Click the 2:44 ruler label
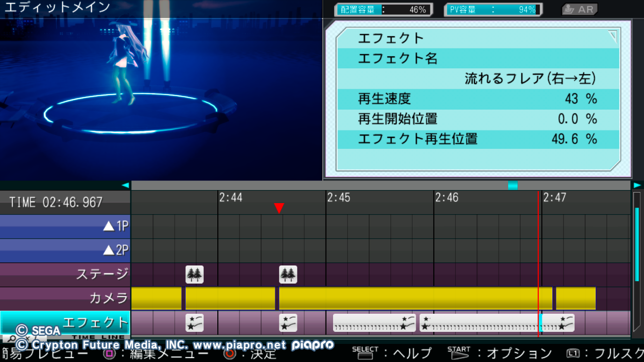Viewport: 644px width, 362px height. point(230,198)
